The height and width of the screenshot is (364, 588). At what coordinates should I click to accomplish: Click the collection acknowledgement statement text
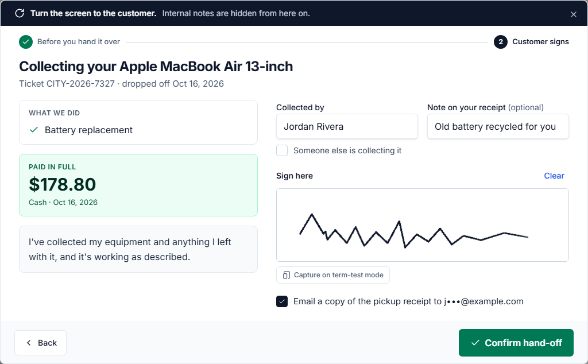pos(130,249)
